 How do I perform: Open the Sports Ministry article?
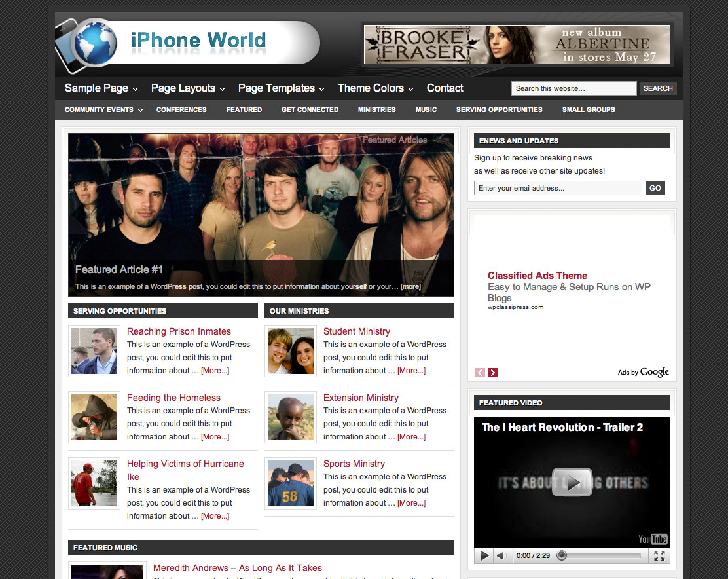[354, 464]
